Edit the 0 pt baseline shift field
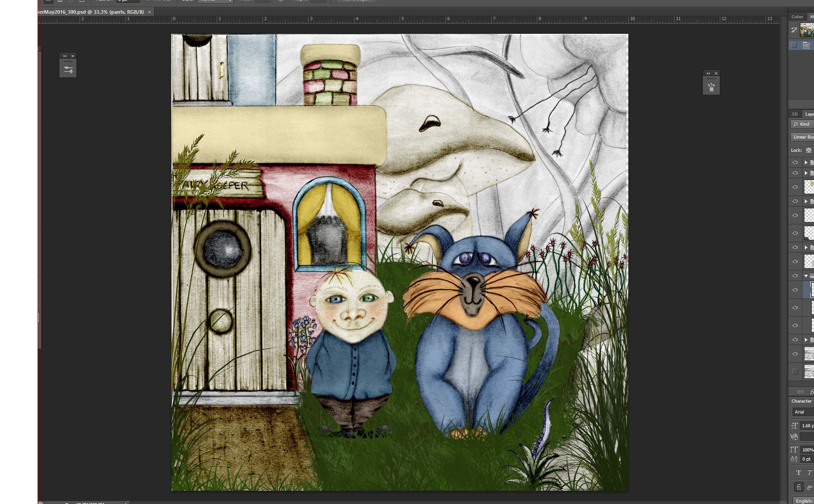814x504 pixels. [807, 459]
